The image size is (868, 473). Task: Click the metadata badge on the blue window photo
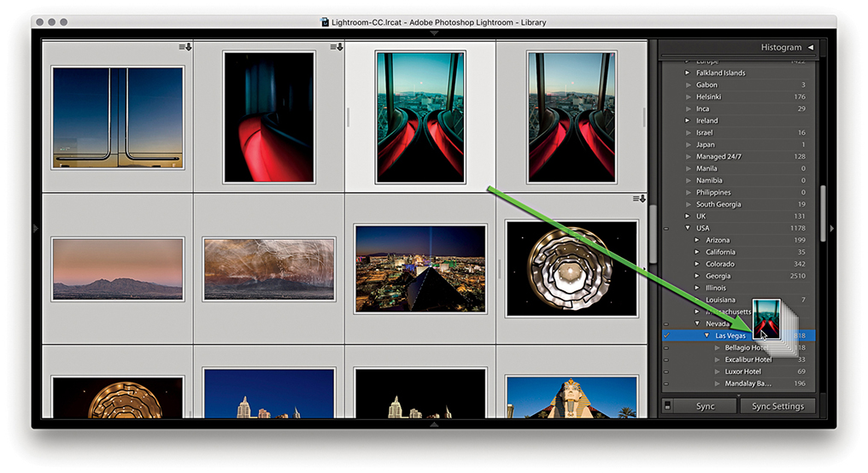point(185,47)
